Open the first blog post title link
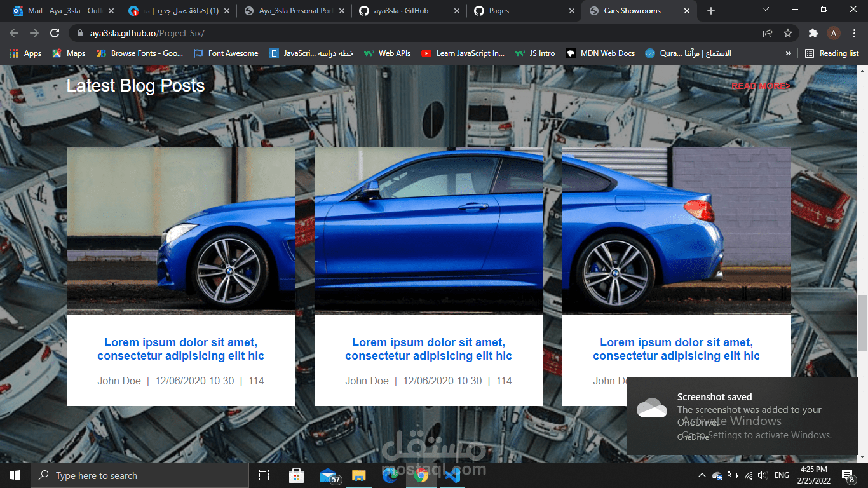Image resolution: width=868 pixels, height=488 pixels. click(180, 349)
